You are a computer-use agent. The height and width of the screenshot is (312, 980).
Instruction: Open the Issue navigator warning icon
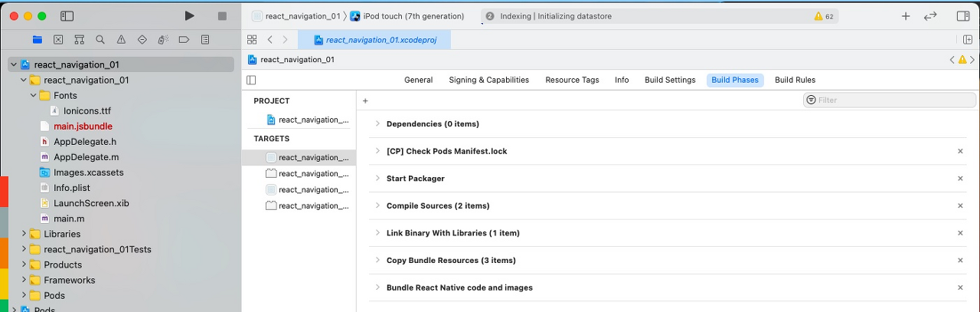[121, 39]
